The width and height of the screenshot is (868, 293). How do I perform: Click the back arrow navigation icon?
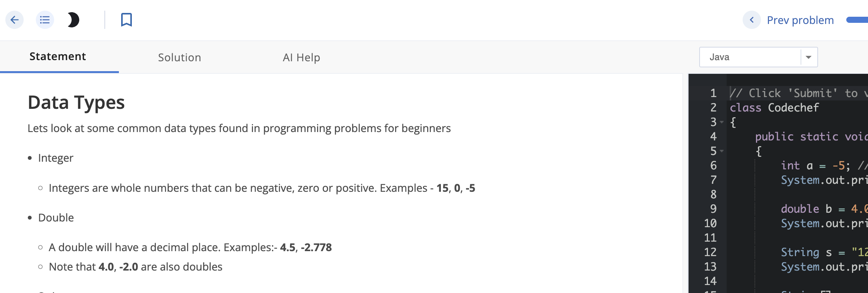pyautogui.click(x=14, y=20)
